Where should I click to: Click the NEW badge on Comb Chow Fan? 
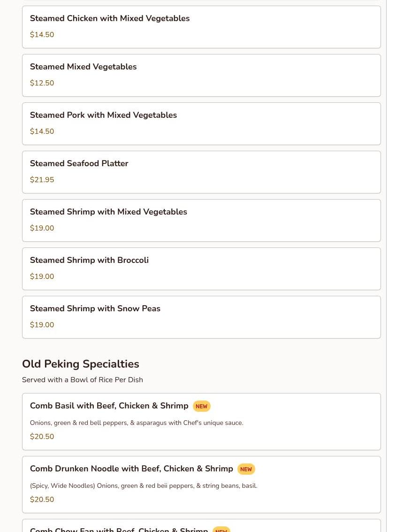tap(221, 530)
